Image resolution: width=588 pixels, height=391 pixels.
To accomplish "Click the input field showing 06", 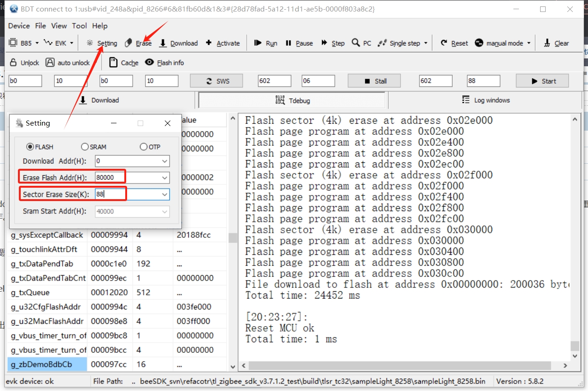I will pyautogui.click(x=318, y=81).
